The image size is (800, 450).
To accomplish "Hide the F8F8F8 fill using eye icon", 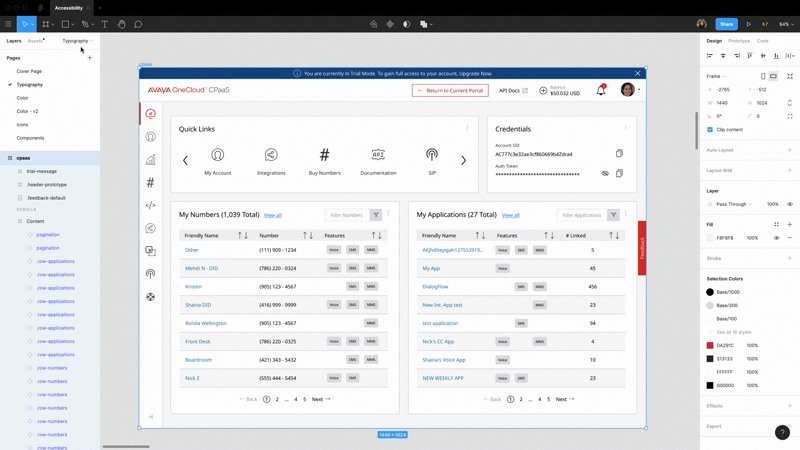I will click(776, 238).
